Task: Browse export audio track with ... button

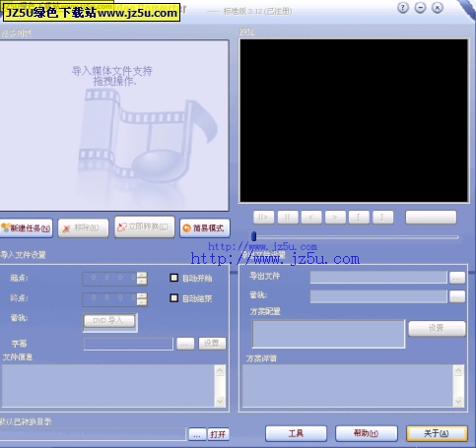Action: pos(457,297)
